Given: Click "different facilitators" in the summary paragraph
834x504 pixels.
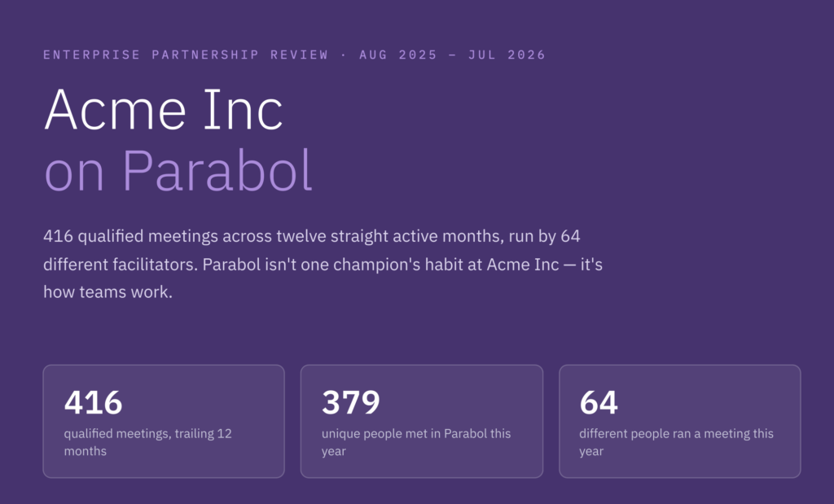Looking at the screenshot, I should tap(121, 265).
